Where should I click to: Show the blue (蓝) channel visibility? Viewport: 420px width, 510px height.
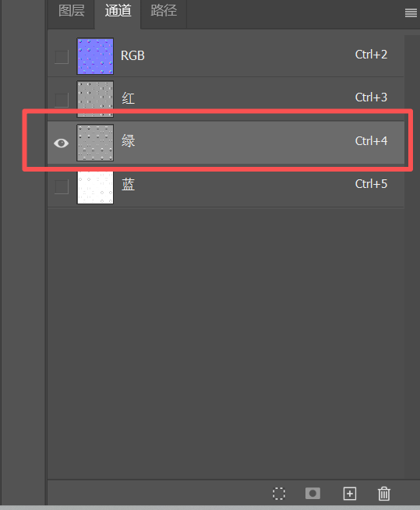(x=62, y=186)
